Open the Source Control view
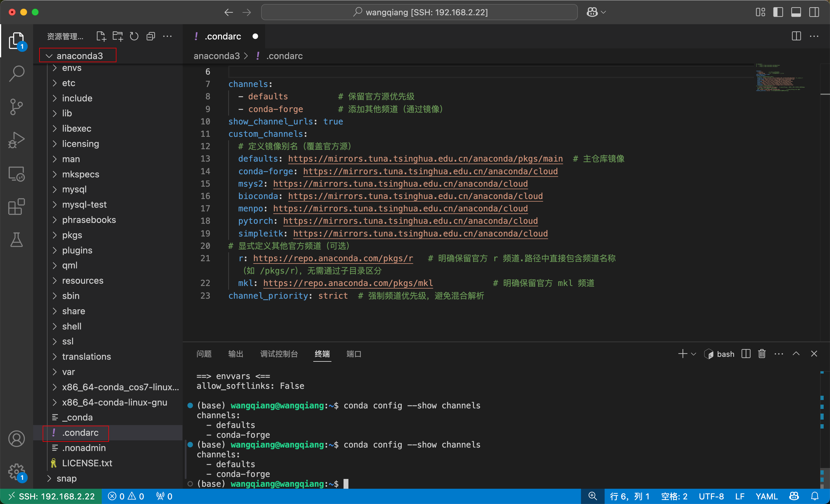Image resolution: width=830 pixels, height=504 pixels. 16,107
